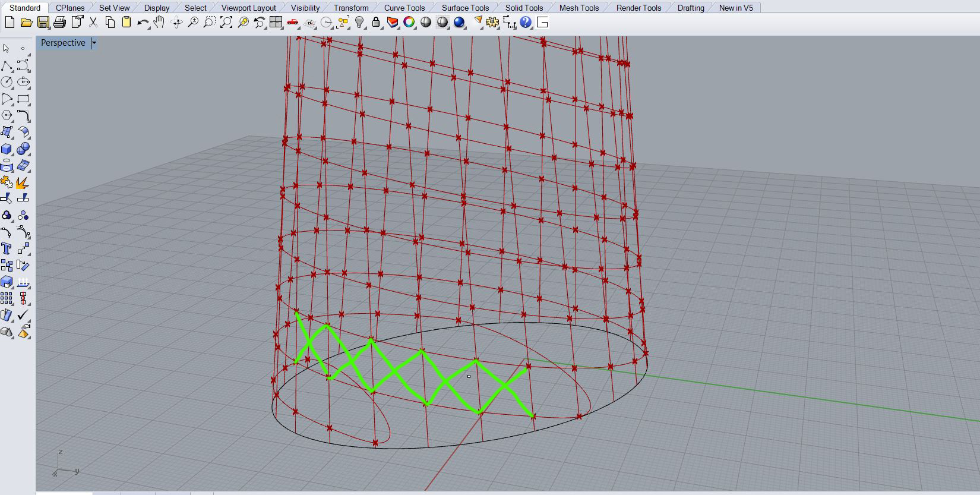Open the Transform toolbar tab
The image size is (980, 495).
point(351,8)
